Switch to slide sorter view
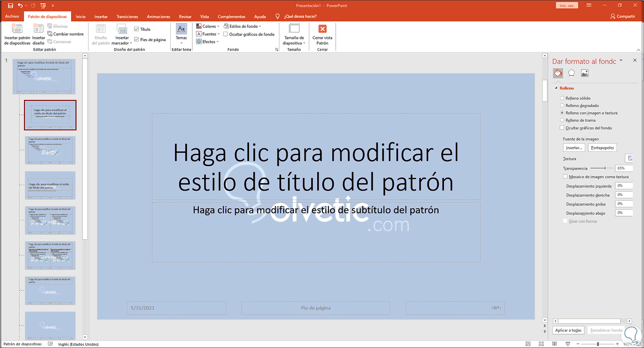The image size is (644, 348). point(541,344)
